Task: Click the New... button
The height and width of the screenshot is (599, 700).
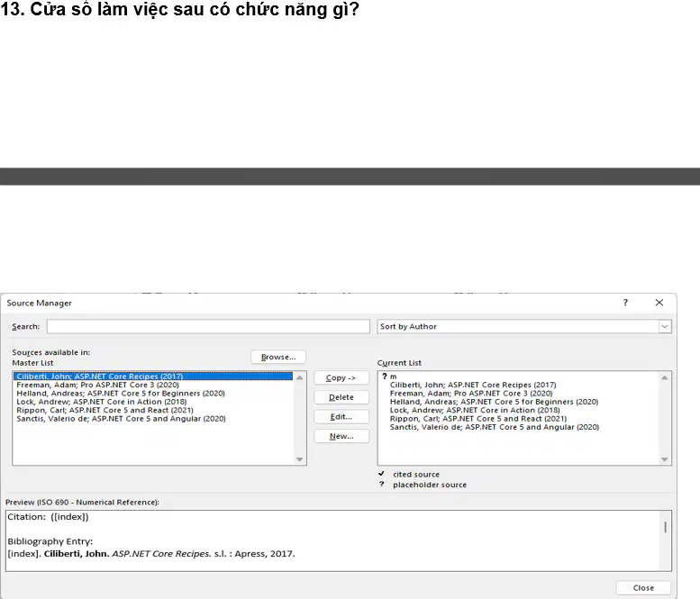Action: (x=341, y=436)
